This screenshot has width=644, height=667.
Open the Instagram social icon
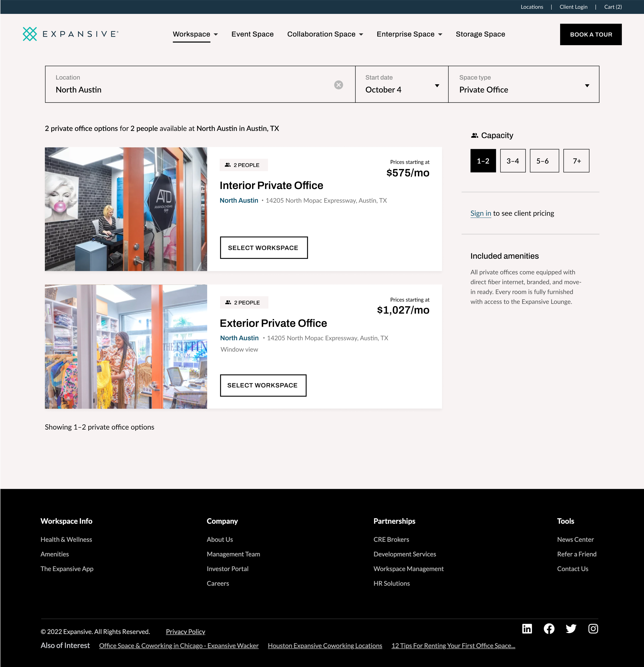(593, 629)
